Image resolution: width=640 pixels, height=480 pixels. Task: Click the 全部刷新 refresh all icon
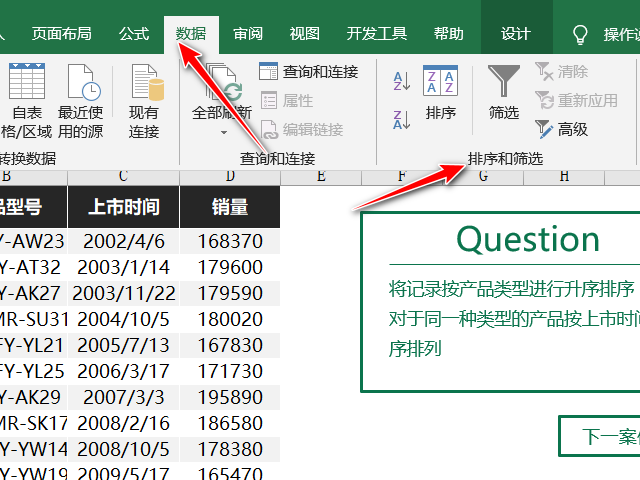tap(224, 82)
